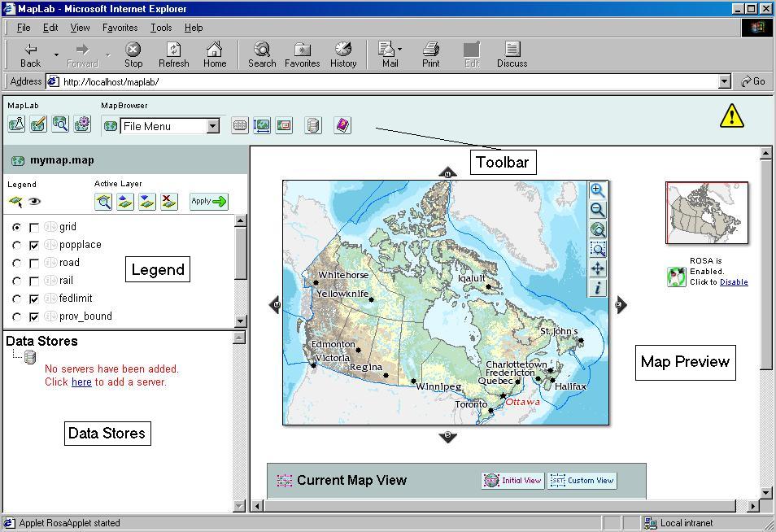Click the green Apply button
The height and width of the screenshot is (532, 776).
click(209, 202)
